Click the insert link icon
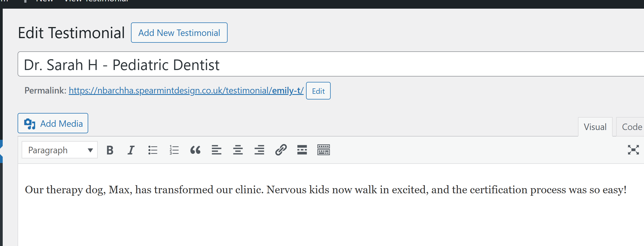Screen dimensions: 644x246 [x=281, y=150]
